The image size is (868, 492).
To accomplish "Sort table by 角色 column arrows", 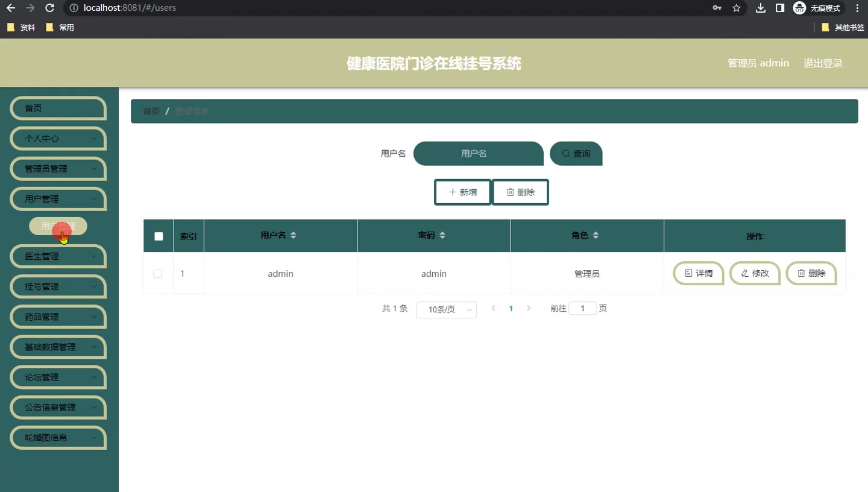I will point(596,235).
